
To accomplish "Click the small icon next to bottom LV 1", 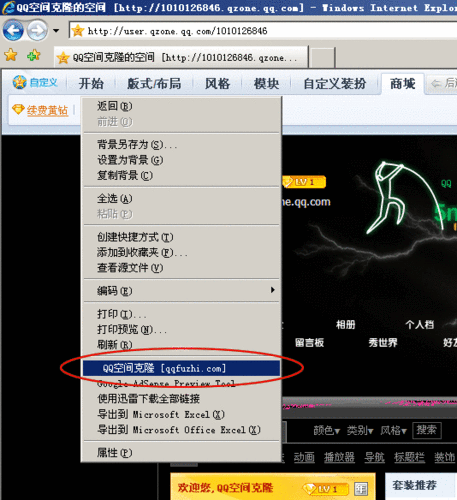I will click(x=361, y=489).
